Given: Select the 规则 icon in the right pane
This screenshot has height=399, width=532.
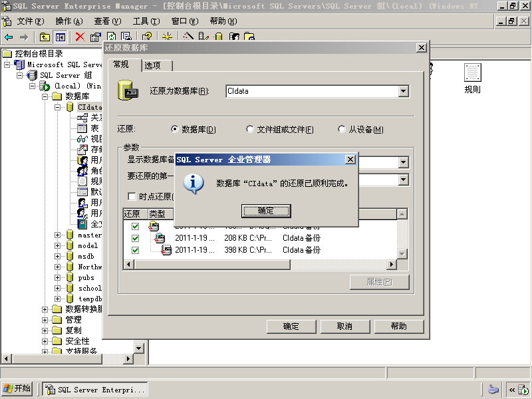Looking at the screenshot, I should [473, 72].
